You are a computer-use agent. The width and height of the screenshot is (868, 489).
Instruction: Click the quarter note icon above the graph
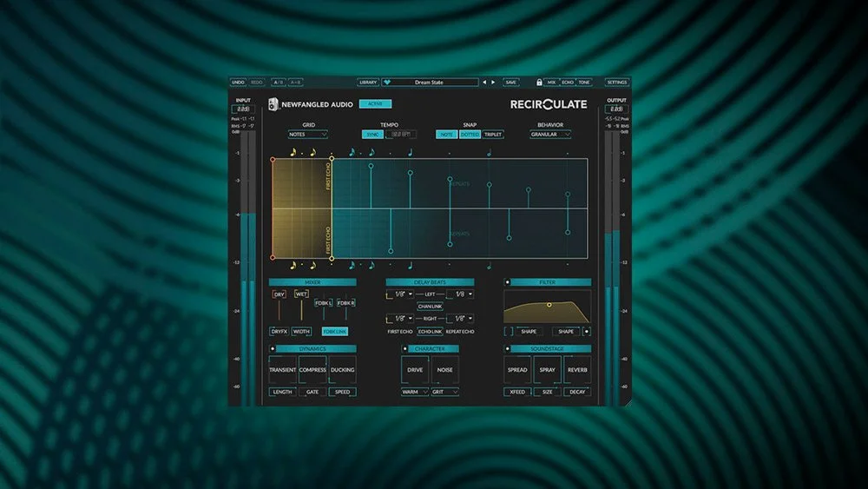point(411,152)
